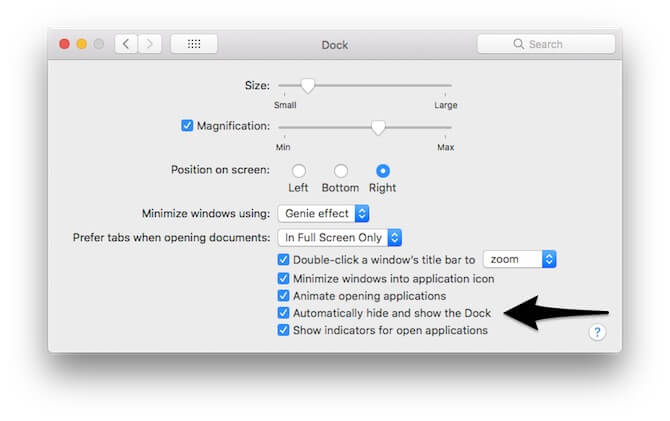670x421 pixels.
Task: Close the Dock preferences window
Action: coord(65,44)
